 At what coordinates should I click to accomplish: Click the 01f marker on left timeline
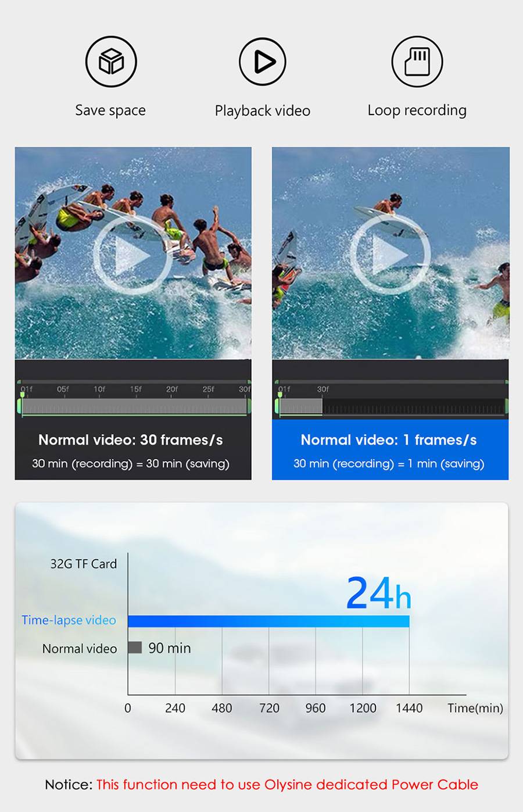click(27, 389)
